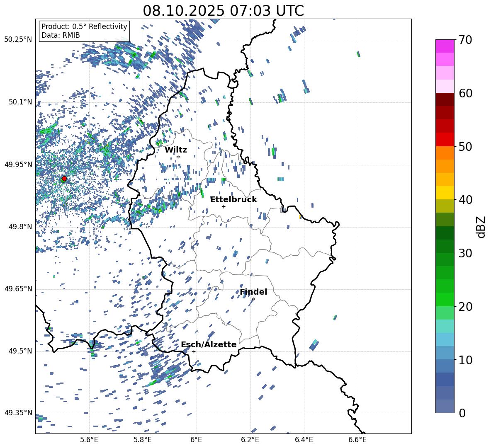Click the 6.4°E longitude label

304,440
